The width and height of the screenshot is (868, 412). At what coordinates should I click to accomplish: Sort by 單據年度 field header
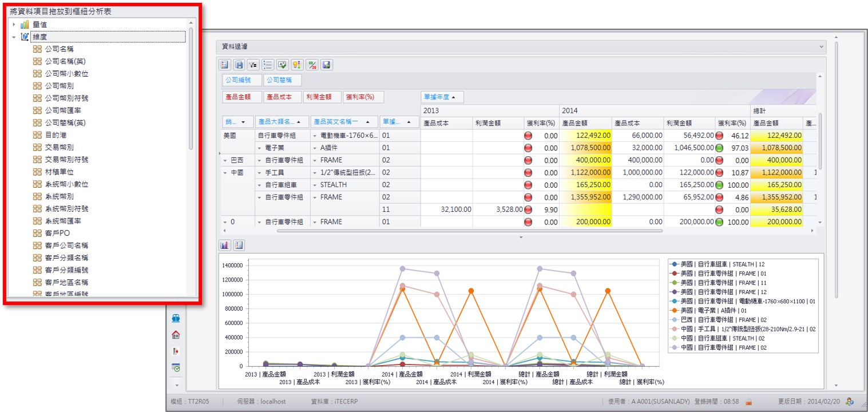(442, 97)
